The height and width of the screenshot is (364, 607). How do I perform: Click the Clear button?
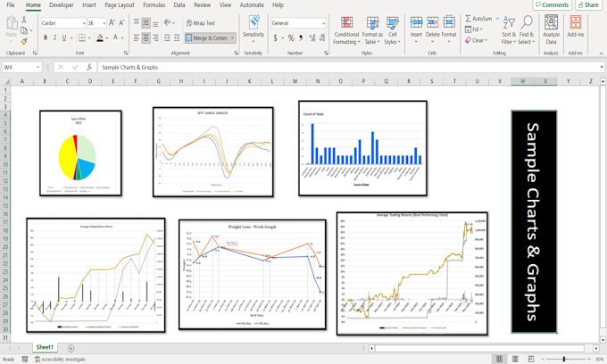pos(477,40)
